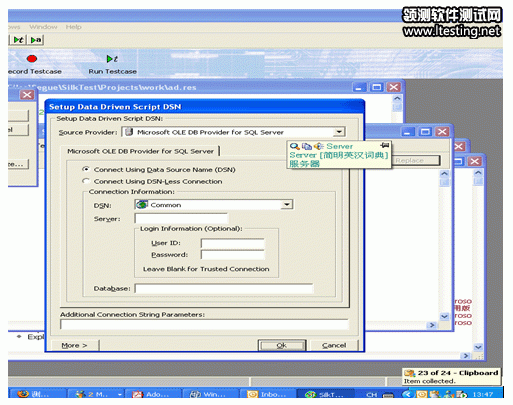Click the Server input field
The image size is (513, 405).
(181, 218)
